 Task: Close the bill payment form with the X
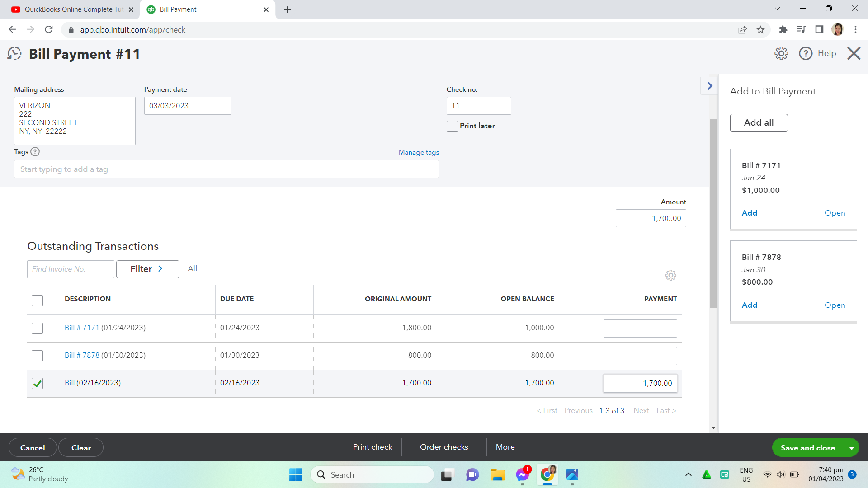click(854, 53)
